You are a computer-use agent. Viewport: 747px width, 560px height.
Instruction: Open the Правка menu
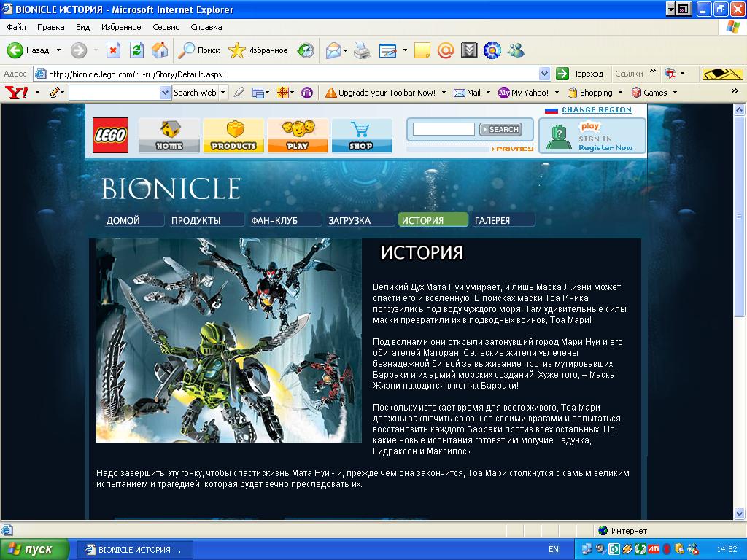pos(50,27)
